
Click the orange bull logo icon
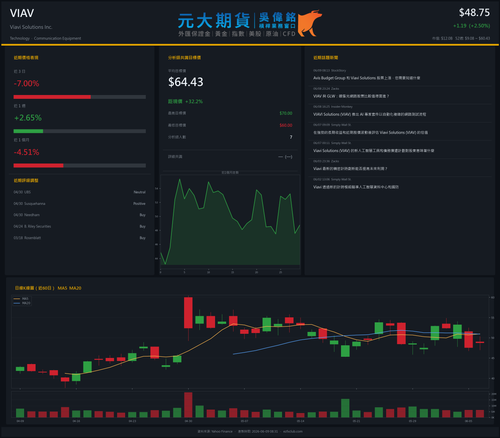pos(310,23)
